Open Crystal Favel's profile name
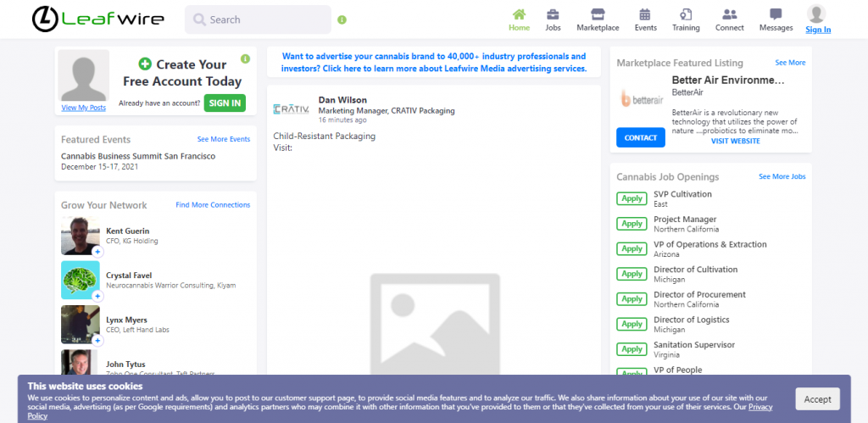This screenshot has width=868, height=423. [x=129, y=276]
